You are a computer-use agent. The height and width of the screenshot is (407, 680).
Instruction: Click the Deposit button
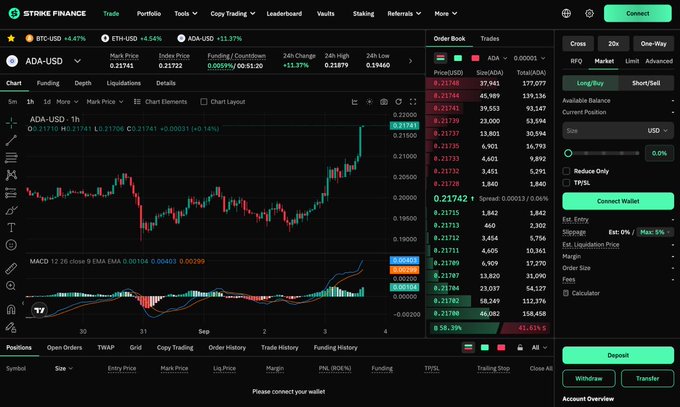coord(618,355)
